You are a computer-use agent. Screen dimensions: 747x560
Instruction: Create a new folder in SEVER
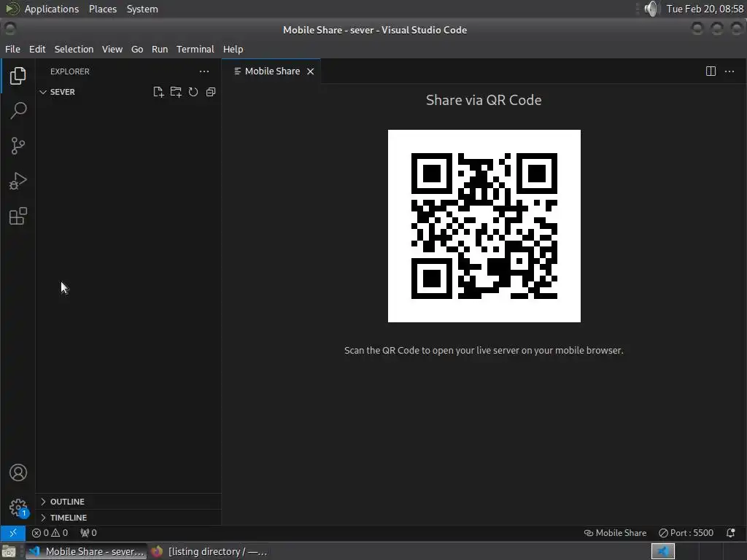[176, 92]
